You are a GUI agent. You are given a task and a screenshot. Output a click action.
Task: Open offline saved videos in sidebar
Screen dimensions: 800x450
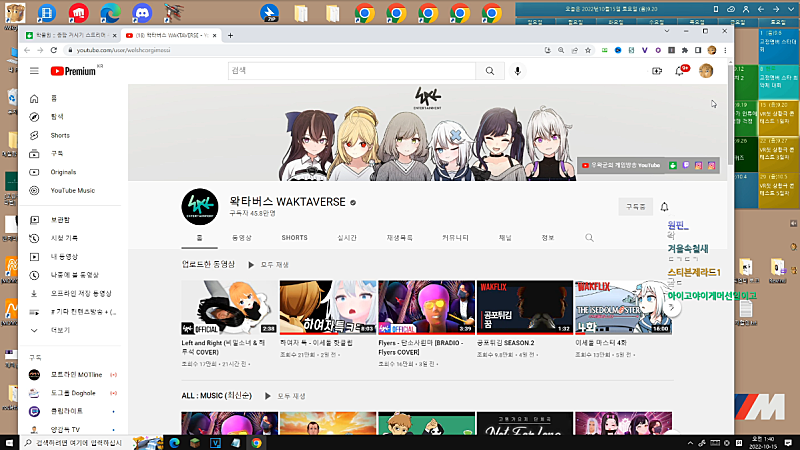click(x=81, y=293)
